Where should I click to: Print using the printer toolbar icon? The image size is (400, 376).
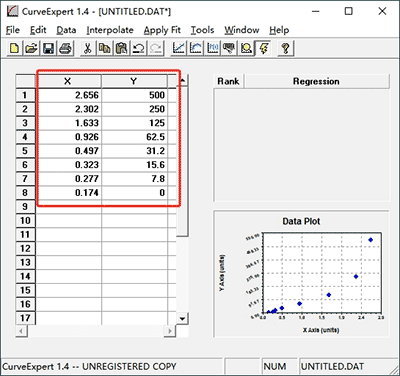(x=66, y=49)
